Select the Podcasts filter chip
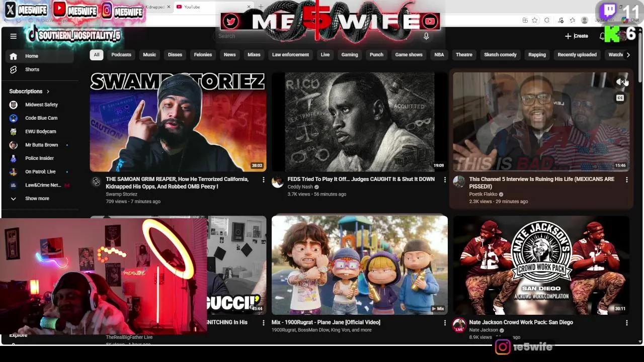The width and height of the screenshot is (644, 362). 121,55
